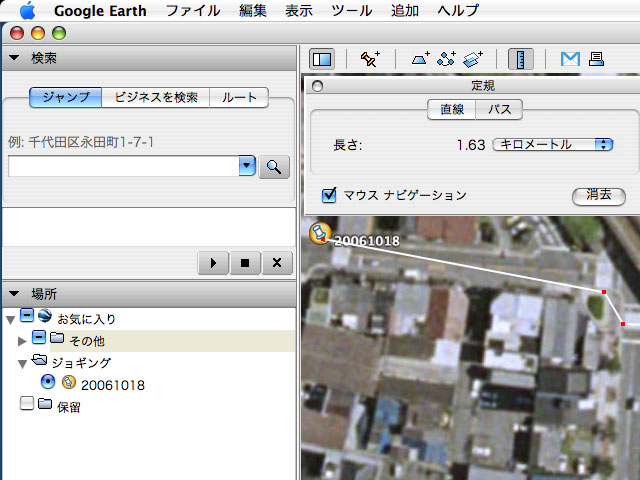
Task: Add a placemark with the pushpin tool
Action: tap(370, 59)
